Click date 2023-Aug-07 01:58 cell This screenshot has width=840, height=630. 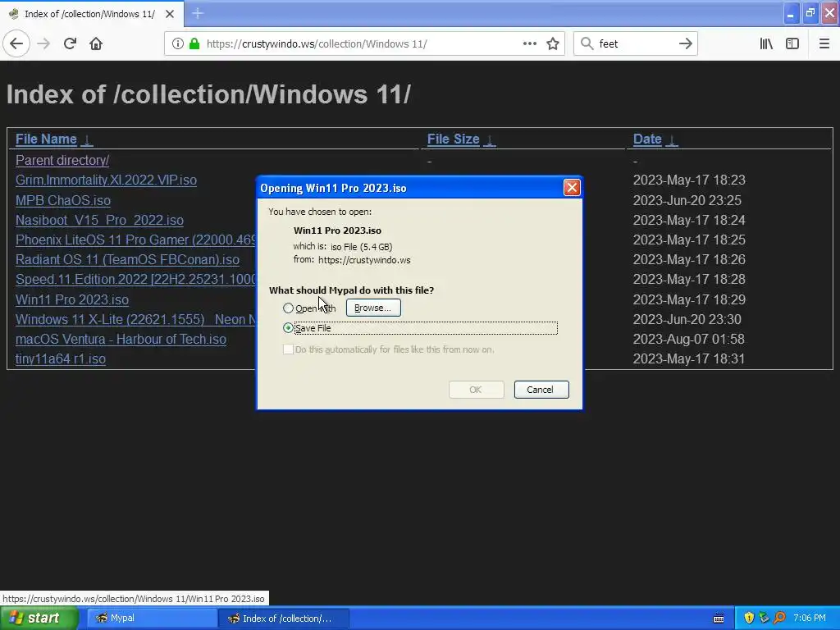(x=689, y=340)
